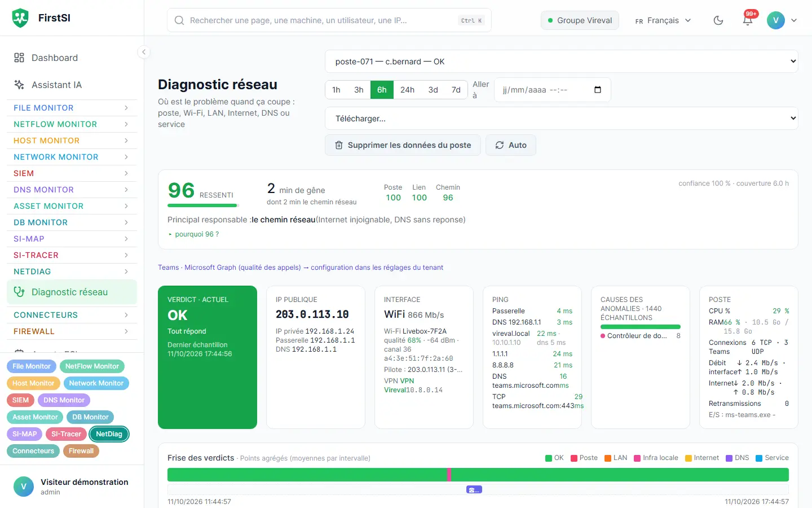Viewport: 812px width, 508px height.
Task: Focus the global search field
Action: point(329,20)
